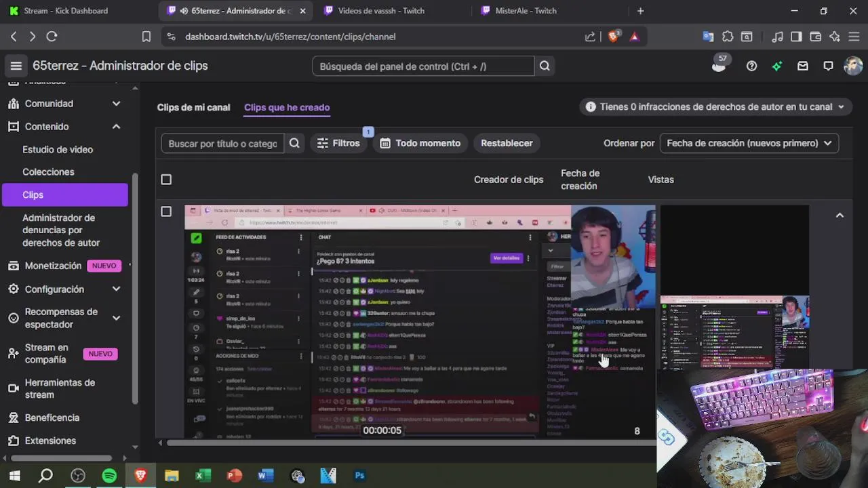Viewport: 868px width, 488px height.
Task: Click the Restablecer button
Action: point(507,143)
